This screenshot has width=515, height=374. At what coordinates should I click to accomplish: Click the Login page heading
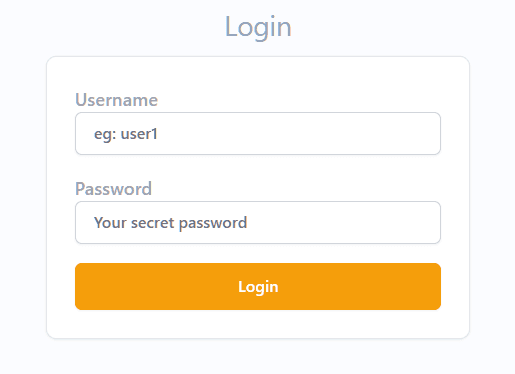click(258, 27)
